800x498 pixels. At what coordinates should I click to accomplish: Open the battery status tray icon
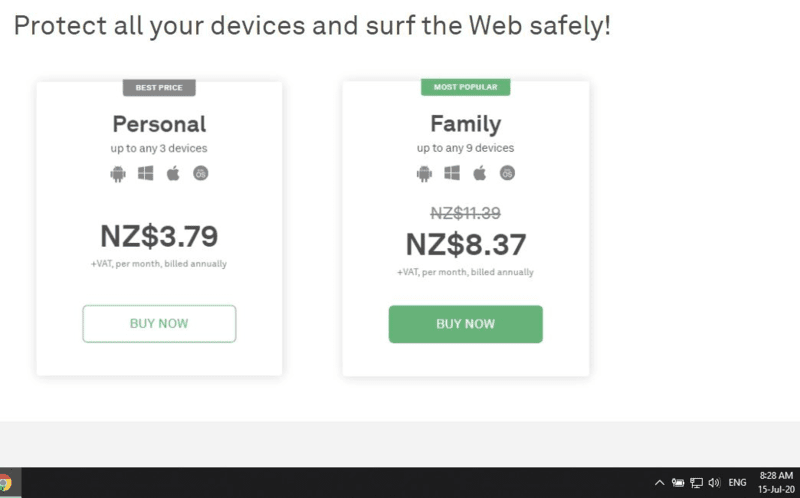pyautogui.click(x=678, y=483)
